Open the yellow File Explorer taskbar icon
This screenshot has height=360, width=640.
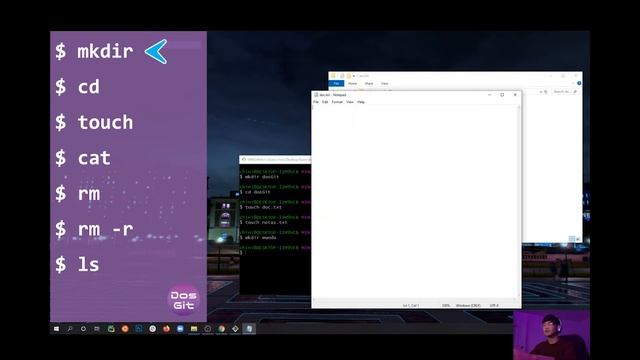pyautogui.click(x=194, y=329)
